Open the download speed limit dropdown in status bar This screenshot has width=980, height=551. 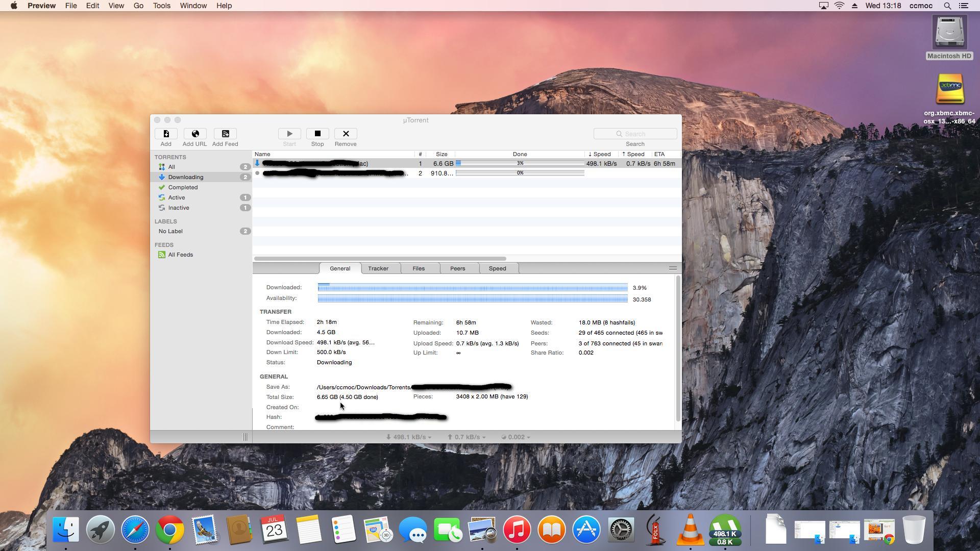click(x=408, y=437)
